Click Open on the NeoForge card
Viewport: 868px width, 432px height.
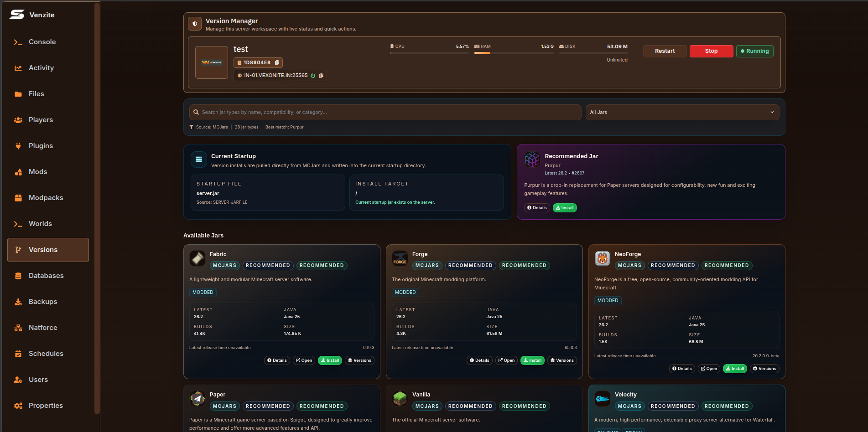click(709, 369)
